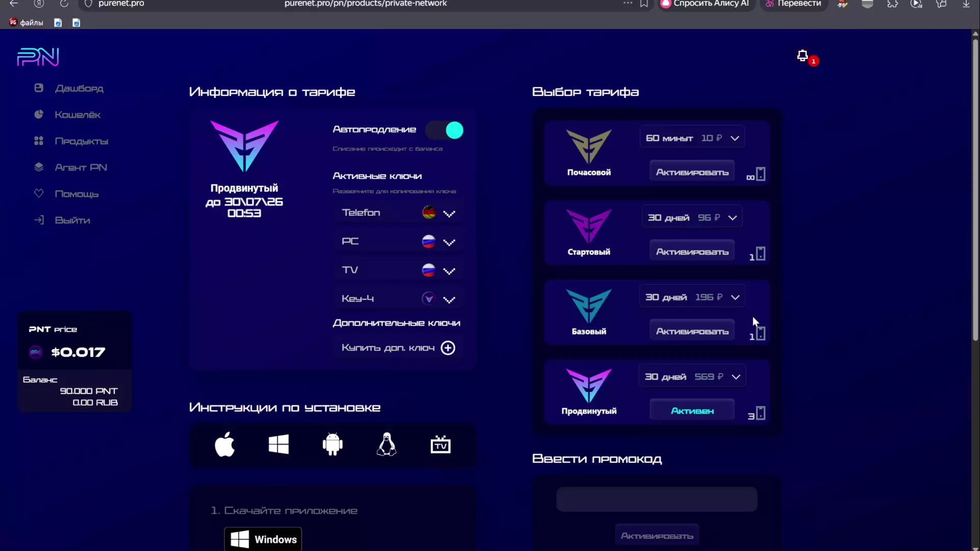Click the plus icon to buy extra key
The height and width of the screenshot is (551, 980).
click(x=448, y=348)
